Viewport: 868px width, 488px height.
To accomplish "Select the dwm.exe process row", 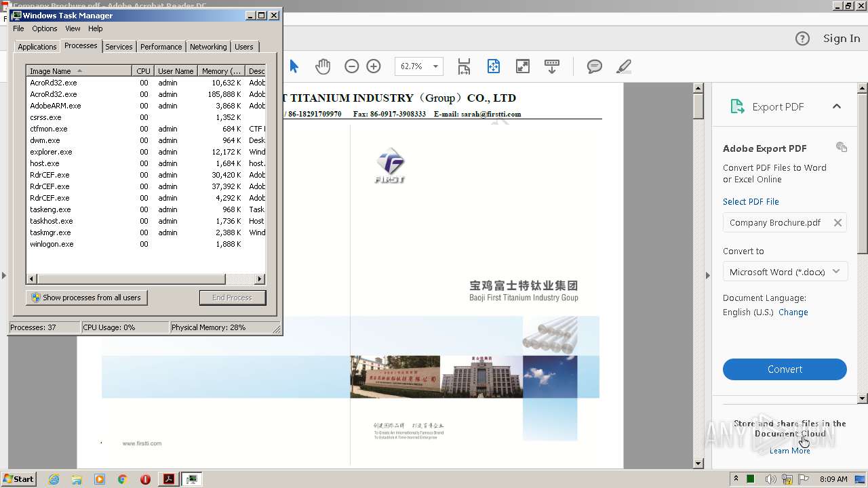I will [146, 140].
